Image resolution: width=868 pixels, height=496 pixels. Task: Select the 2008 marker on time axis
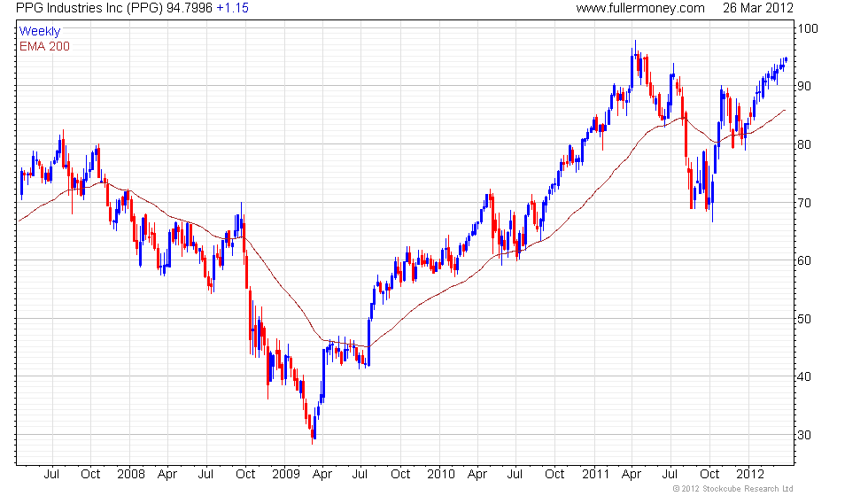click(x=130, y=474)
